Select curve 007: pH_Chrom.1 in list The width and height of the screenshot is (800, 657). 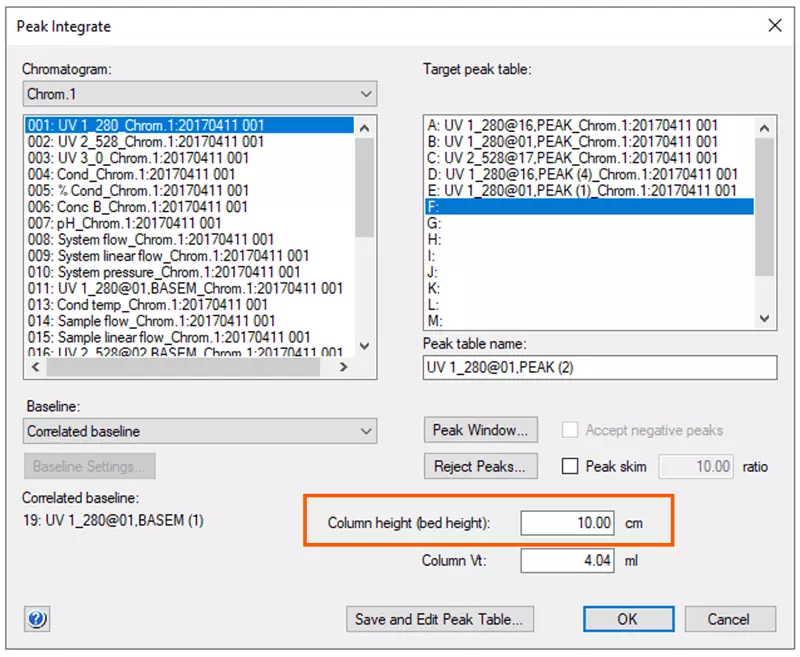[125, 222]
